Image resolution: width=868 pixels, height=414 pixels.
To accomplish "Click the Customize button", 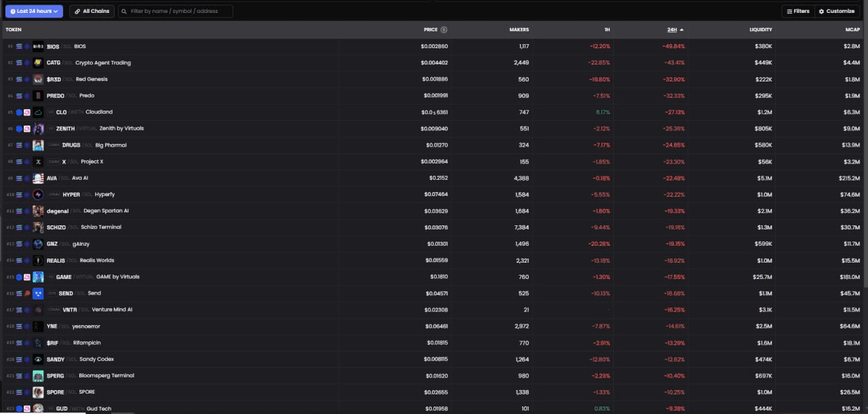I will coord(836,11).
